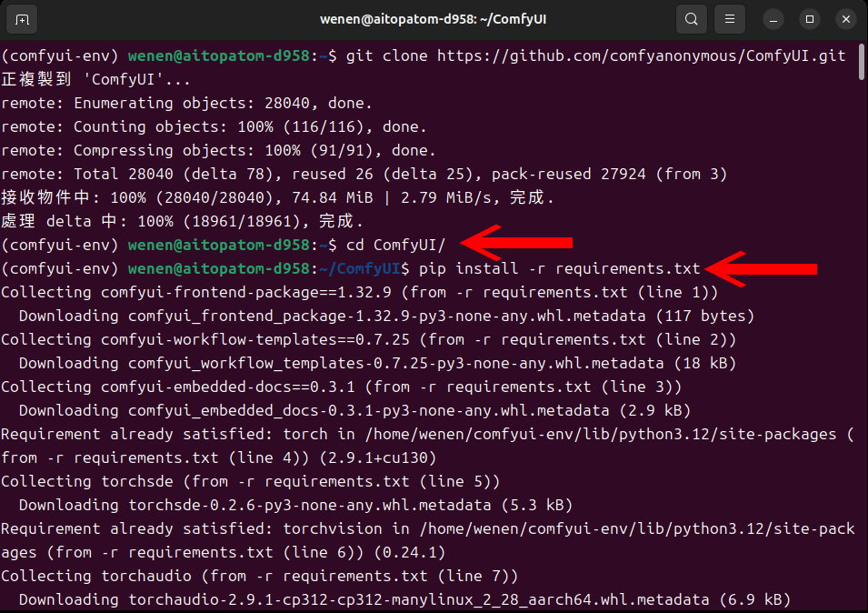Viewport: 868px width, 613px height.
Task: Close the terminal window
Action: click(844, 19)
